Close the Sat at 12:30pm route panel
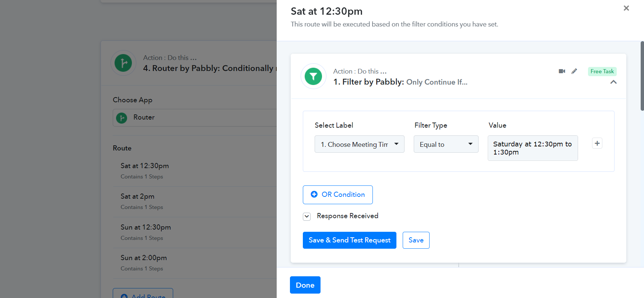This screenshot has width=644, height=298. 626,8
